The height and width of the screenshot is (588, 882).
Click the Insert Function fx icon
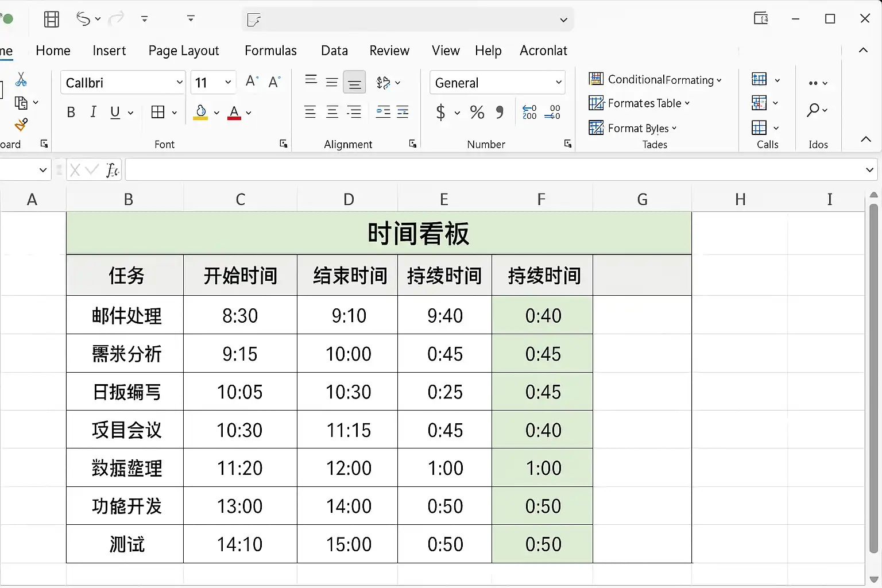[x=112, y=170]
